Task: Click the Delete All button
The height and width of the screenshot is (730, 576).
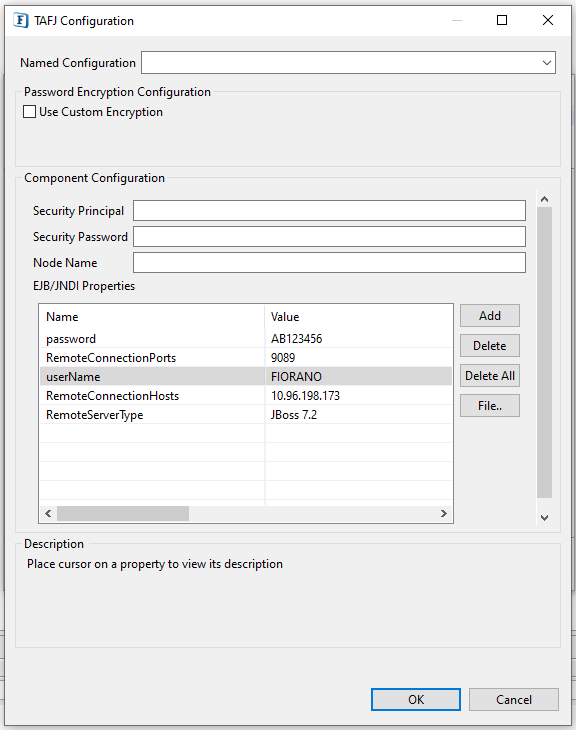Action: tap(490, 376)
